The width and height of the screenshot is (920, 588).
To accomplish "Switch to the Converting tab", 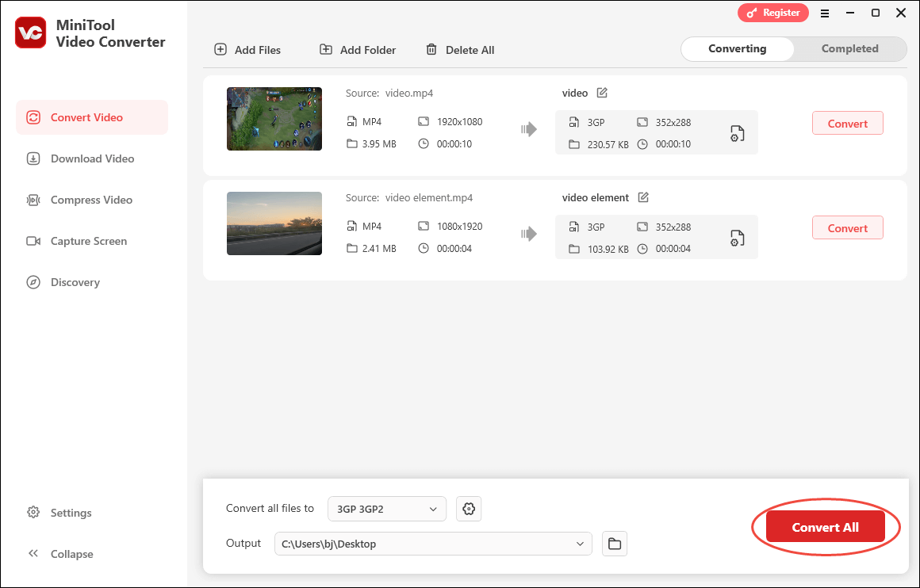I will (x=738, y=48).
